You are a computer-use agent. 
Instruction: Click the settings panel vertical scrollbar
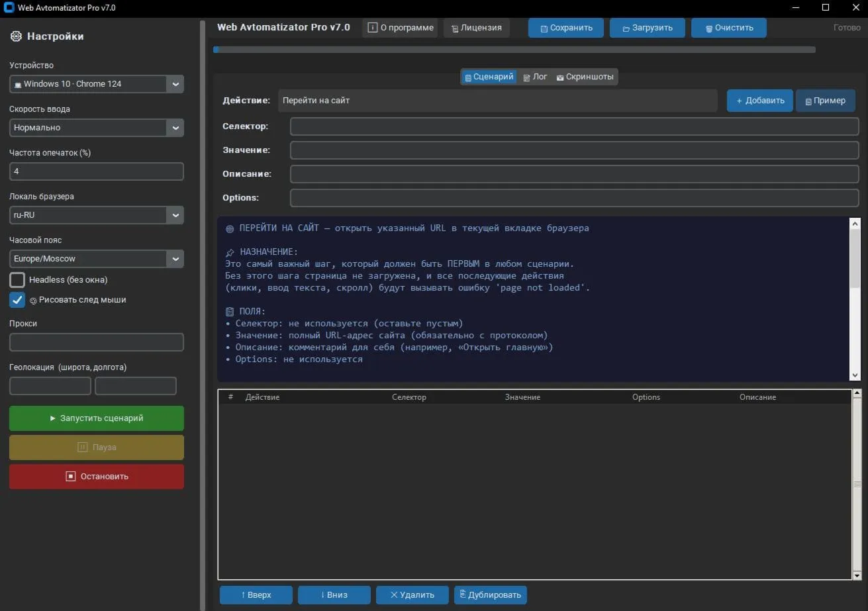203,314
